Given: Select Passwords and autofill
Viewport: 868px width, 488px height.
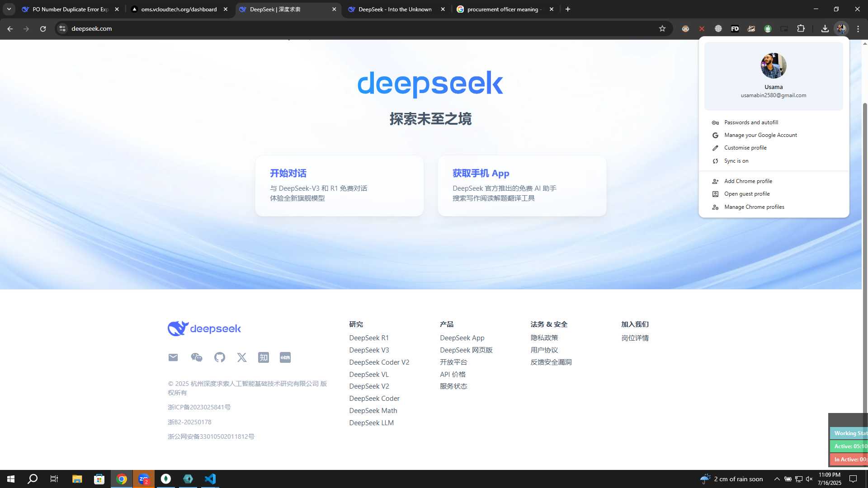Looking at the screenshot, I should click(x=774, y=122).
